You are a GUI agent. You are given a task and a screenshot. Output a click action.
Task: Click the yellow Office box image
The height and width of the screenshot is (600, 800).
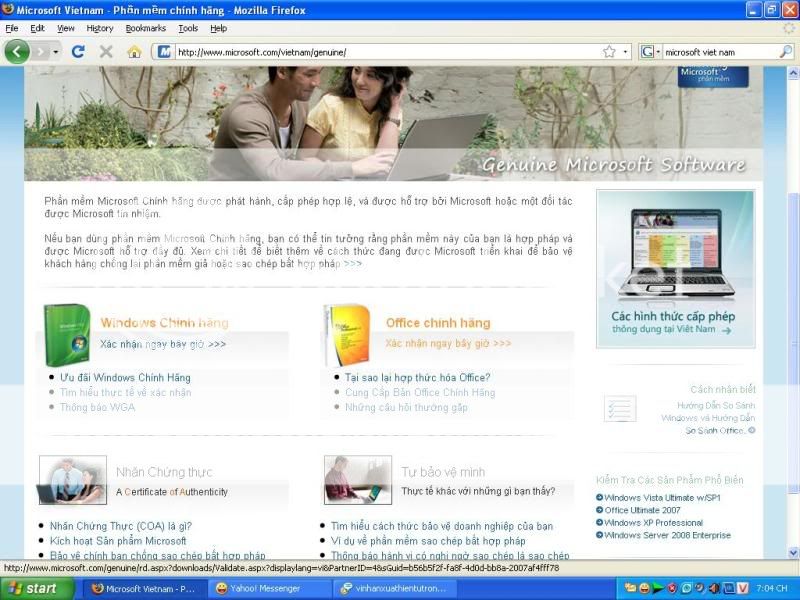click(347, 335)
